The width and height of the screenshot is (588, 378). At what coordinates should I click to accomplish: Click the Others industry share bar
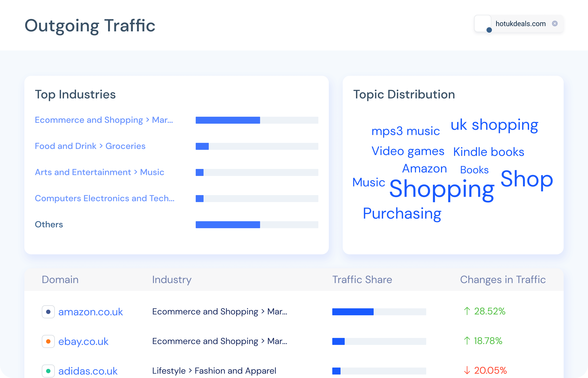(x=257, y=224)
